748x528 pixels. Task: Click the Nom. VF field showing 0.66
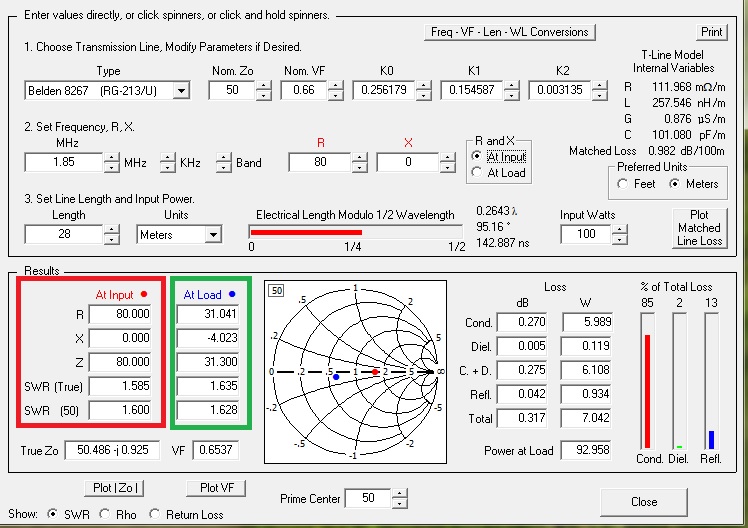click(304, 90)
